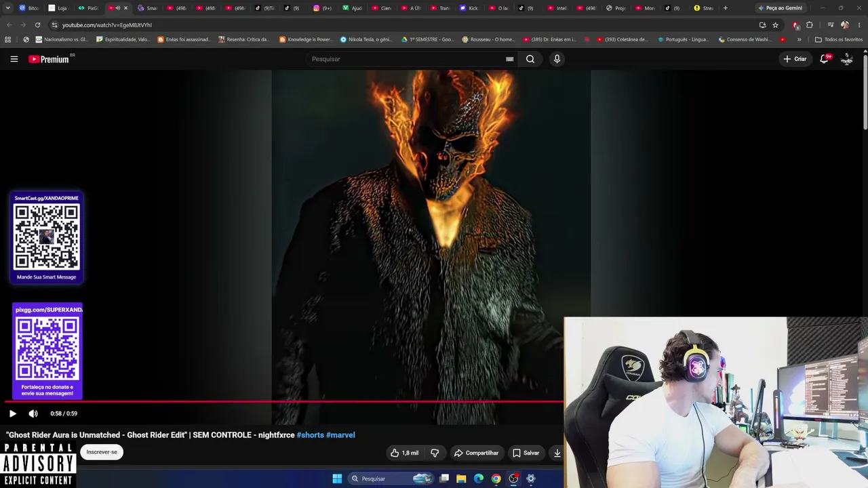Open YouTube notifications bell
The width and height of the screenshot is (868, 488).
tap(825, 59)
